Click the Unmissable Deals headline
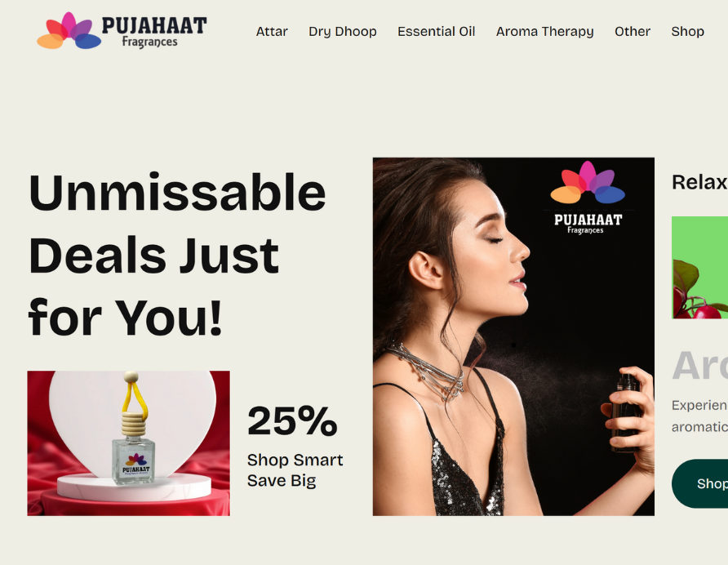Image resolution: width=728 pixels, height=565 pixels. click(177, 255)
